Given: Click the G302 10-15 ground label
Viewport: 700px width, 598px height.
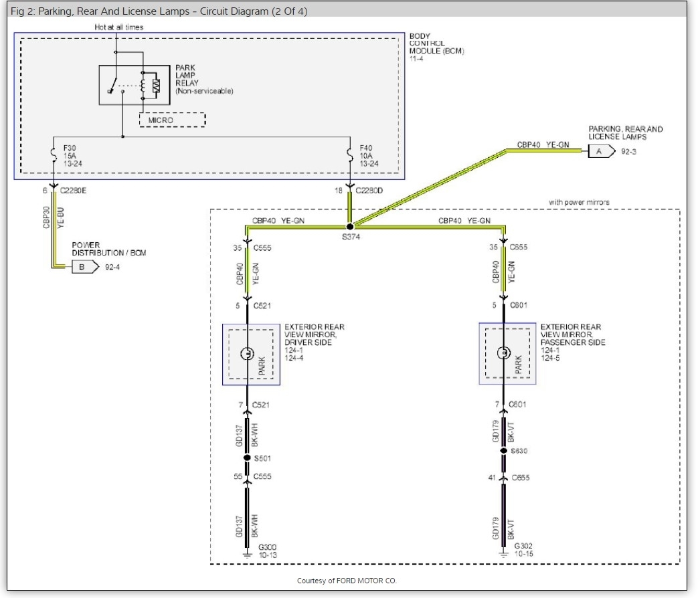Looking at the screenshot, I should (x=523, y=550).
